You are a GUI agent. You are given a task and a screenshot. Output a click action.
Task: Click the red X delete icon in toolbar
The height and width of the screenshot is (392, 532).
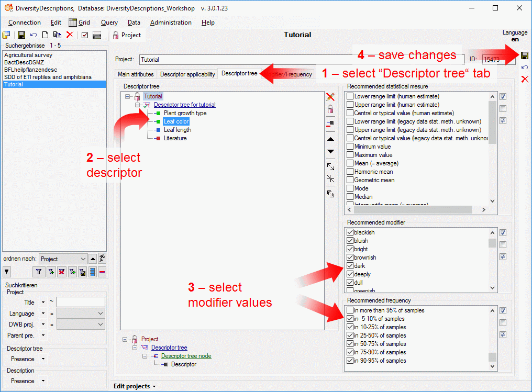[x=70, y=35]
